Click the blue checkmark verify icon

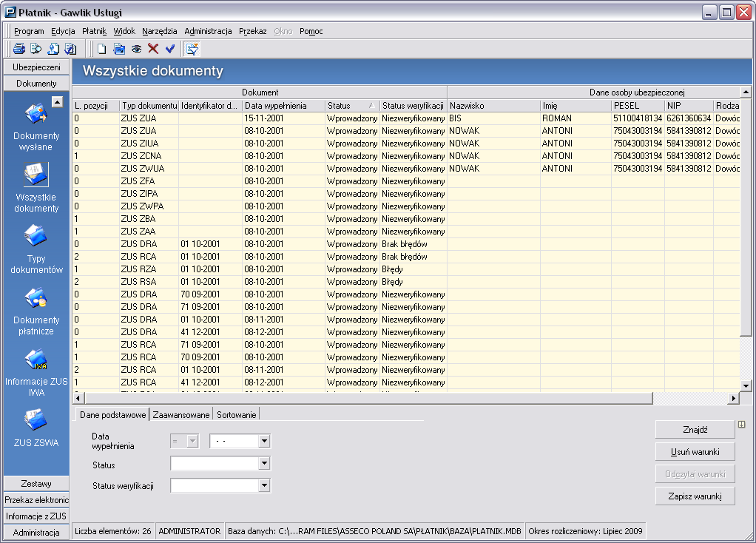(170, 49)
